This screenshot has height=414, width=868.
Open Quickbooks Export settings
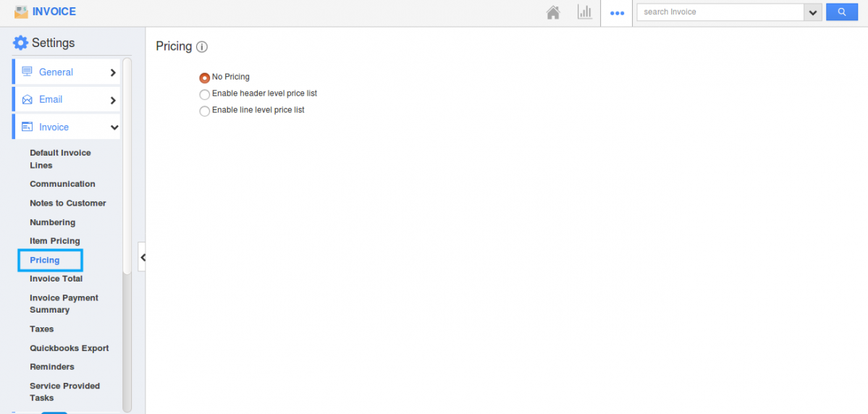(69, 348)
